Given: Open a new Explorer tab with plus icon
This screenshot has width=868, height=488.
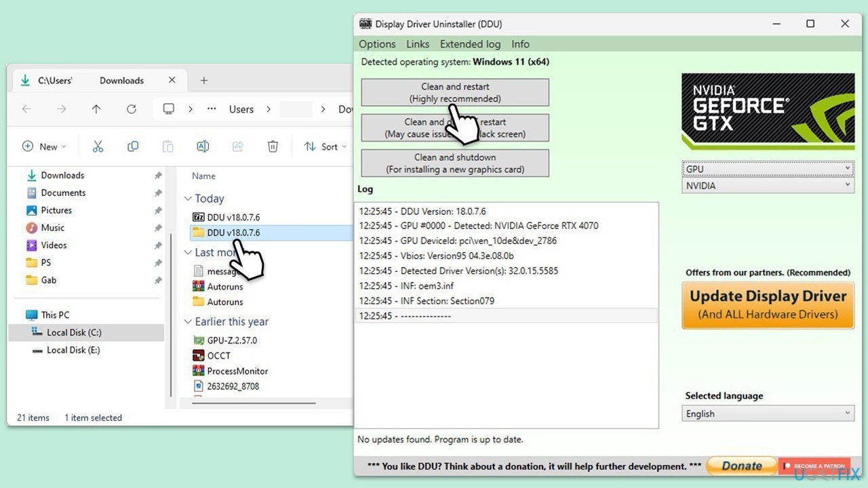Looking at the screenshot, I should (203, 81).
